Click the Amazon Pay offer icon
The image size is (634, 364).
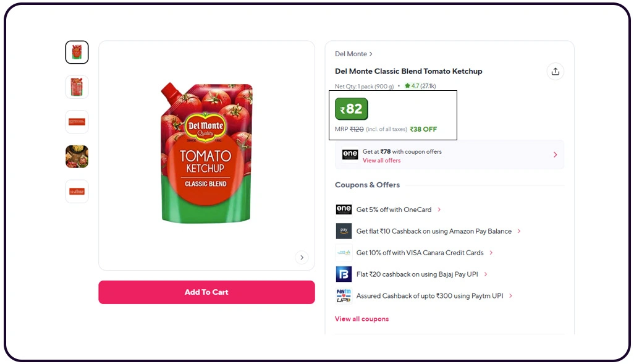(344, 231)
